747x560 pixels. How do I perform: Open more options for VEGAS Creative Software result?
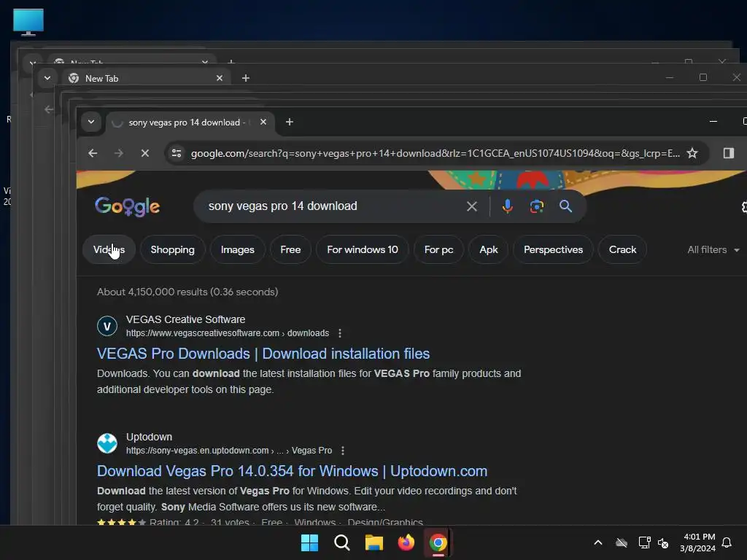click(340, 333)
